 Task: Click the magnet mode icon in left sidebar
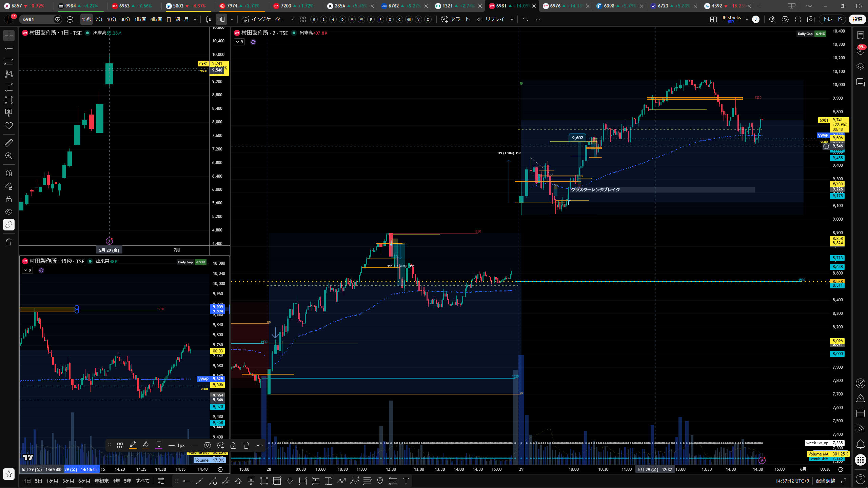click(9, 173)
